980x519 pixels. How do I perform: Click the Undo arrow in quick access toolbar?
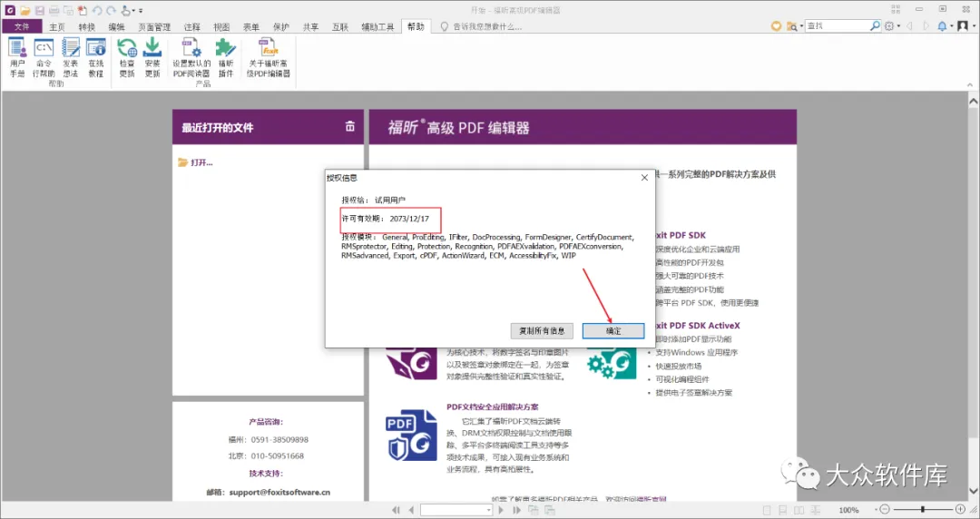coord(97,10)
